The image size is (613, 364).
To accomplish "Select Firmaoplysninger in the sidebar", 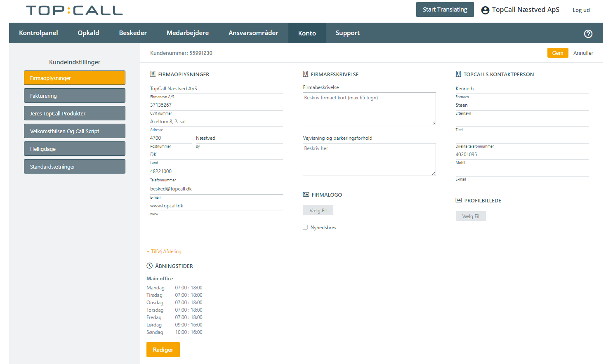I will coord(75,78).
